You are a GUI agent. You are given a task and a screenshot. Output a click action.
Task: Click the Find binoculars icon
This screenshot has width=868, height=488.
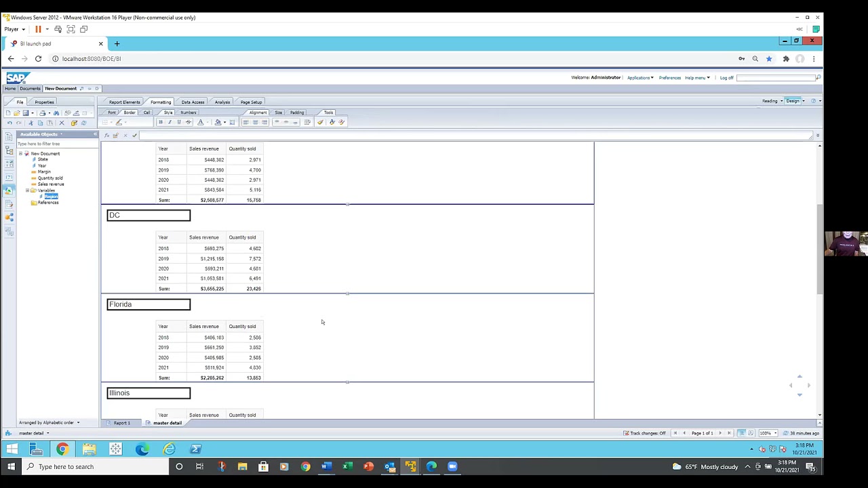pos(56,113)
